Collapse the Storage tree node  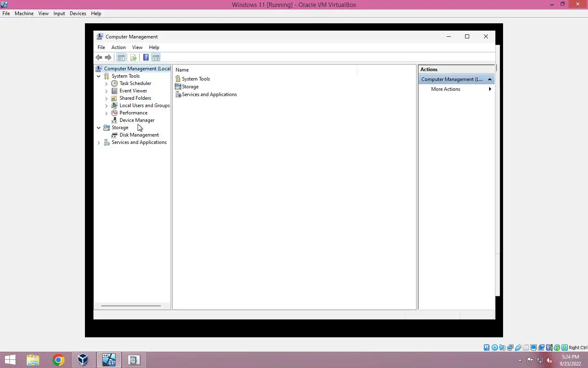tap(99, 128)
